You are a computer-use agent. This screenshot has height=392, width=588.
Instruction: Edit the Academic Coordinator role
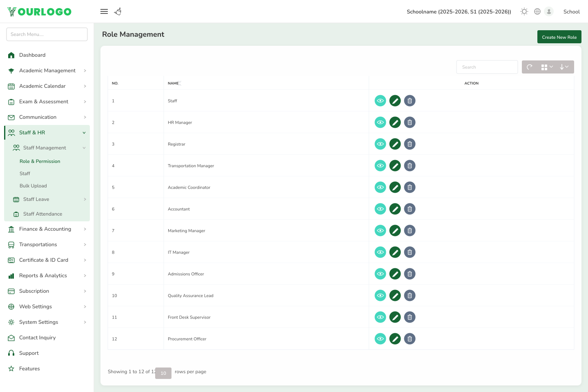click(395, 187)
